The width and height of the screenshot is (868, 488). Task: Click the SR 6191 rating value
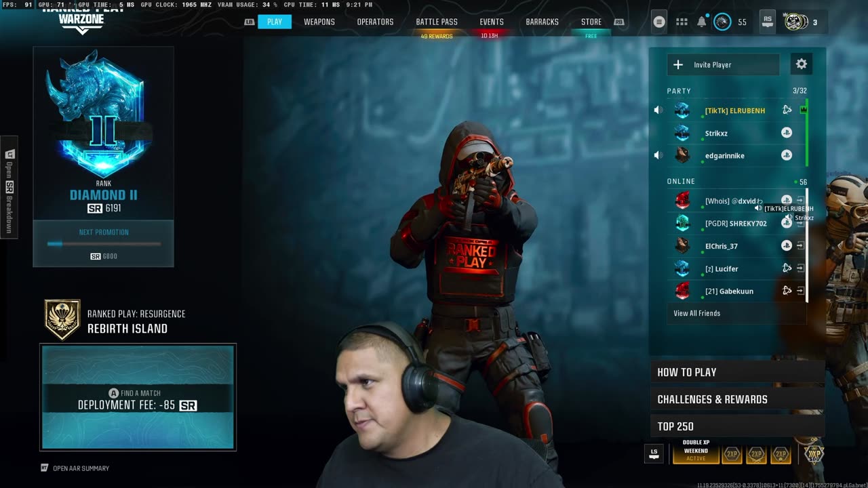[104, 208]
